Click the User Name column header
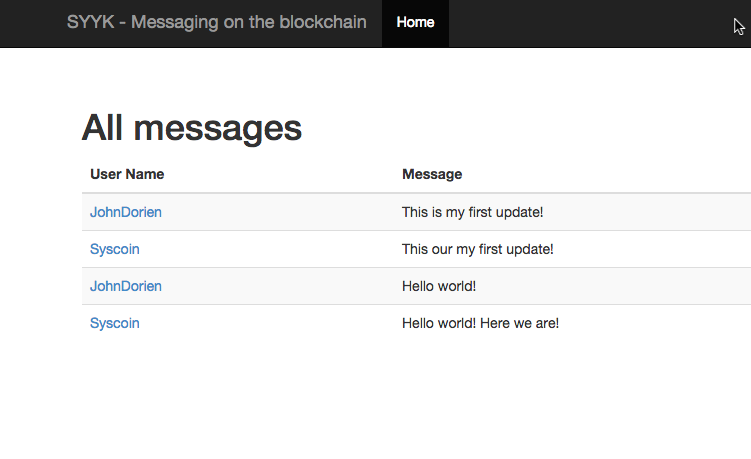Screen dimensions: 751x459 tap(127, 174)
